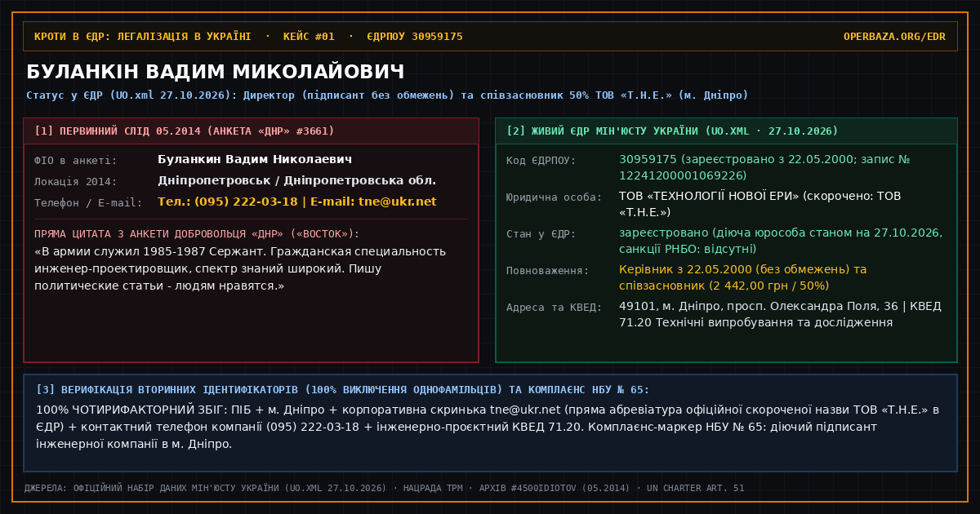The width and height of the screenshot is (980, 514).
Task: Select the green value starting "зареєстровано (діюча юрособа"
Action: tap(781, 241)
